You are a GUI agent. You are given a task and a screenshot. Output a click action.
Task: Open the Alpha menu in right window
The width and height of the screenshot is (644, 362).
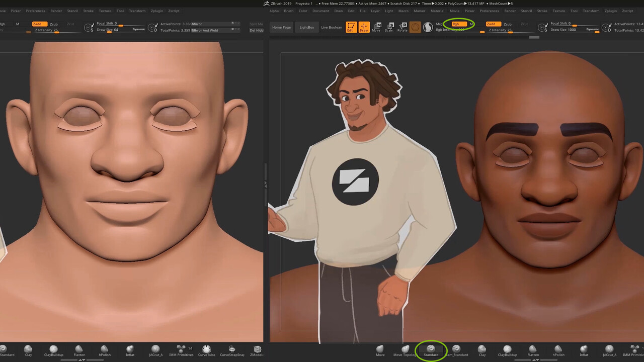coord(274,11)
